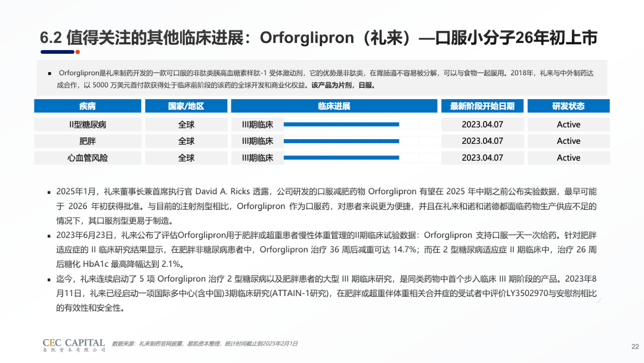Screen dimensions: 644x363
Task: Click the progress bar in the 肥胖 row
Action: [x=342, y=141]
